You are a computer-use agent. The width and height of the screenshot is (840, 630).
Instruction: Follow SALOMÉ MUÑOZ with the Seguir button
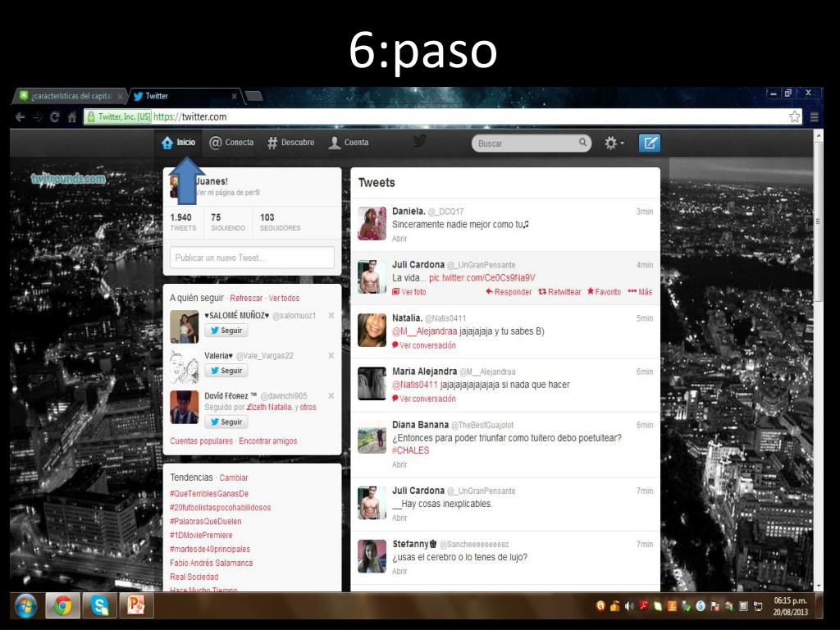click(226, 331)
